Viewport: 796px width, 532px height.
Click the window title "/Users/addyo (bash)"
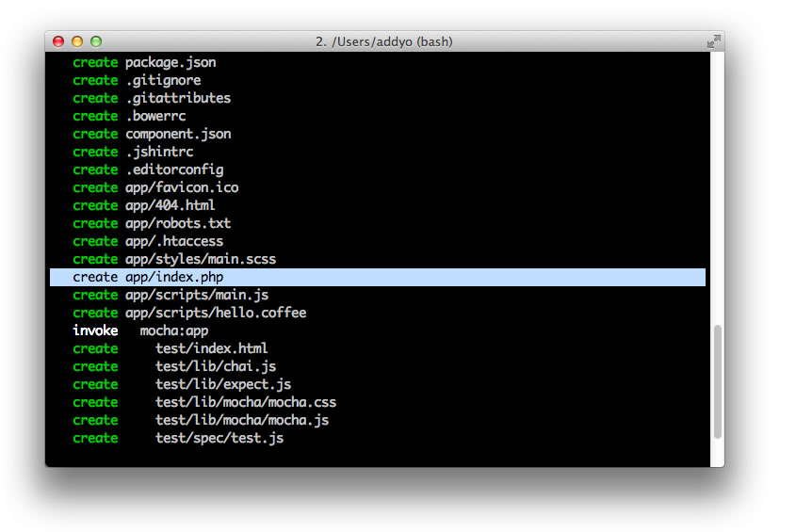384,41
